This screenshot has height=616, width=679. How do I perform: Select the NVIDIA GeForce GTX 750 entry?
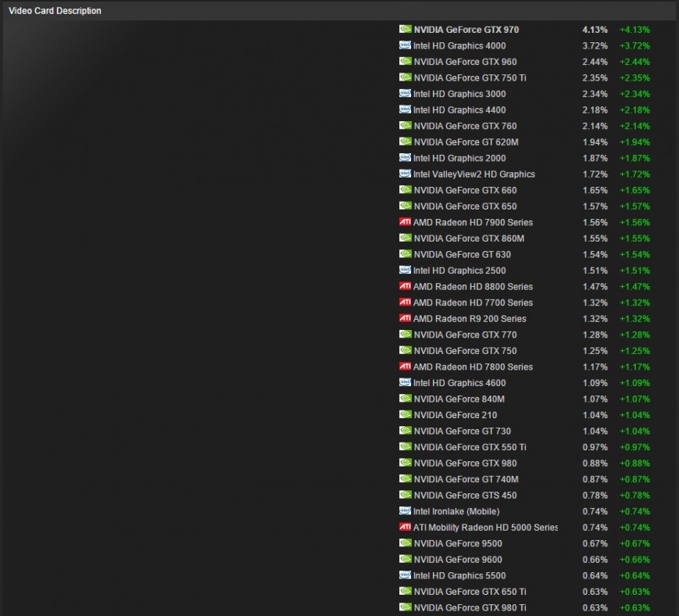(465, 350)
